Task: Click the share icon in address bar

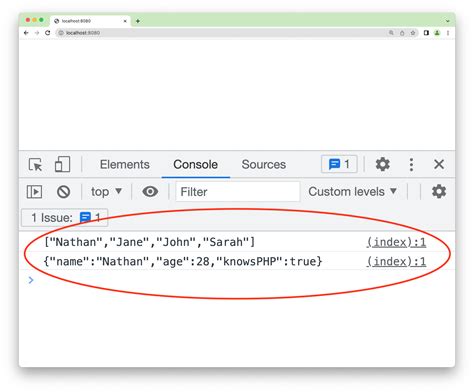Action: point(402,33)
